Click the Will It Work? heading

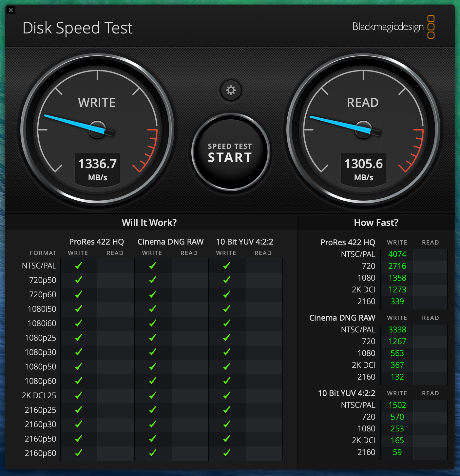(x=149, y=223)
